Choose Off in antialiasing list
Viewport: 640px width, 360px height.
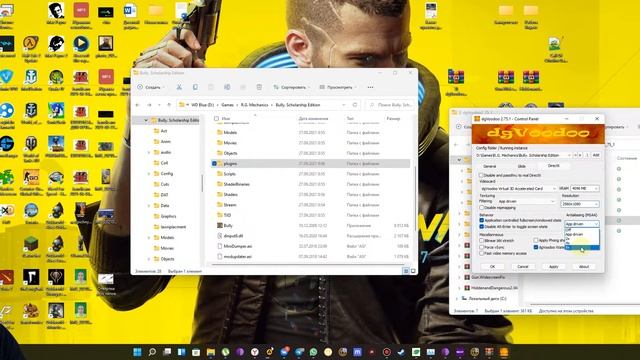click(582, 230)
